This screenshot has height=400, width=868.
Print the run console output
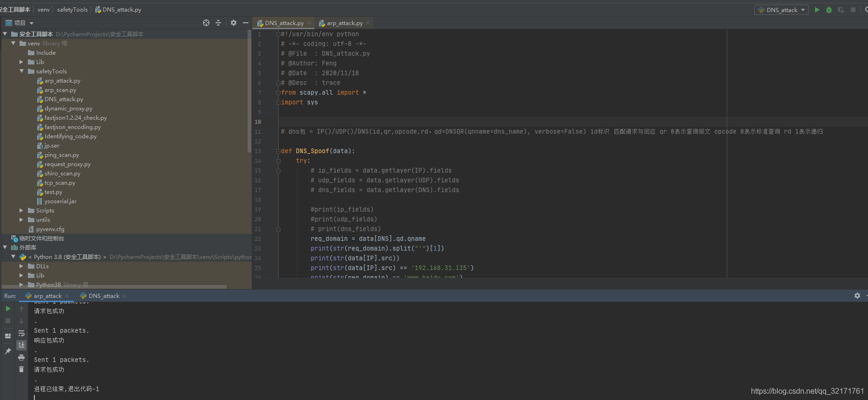(x=21, y=357)
